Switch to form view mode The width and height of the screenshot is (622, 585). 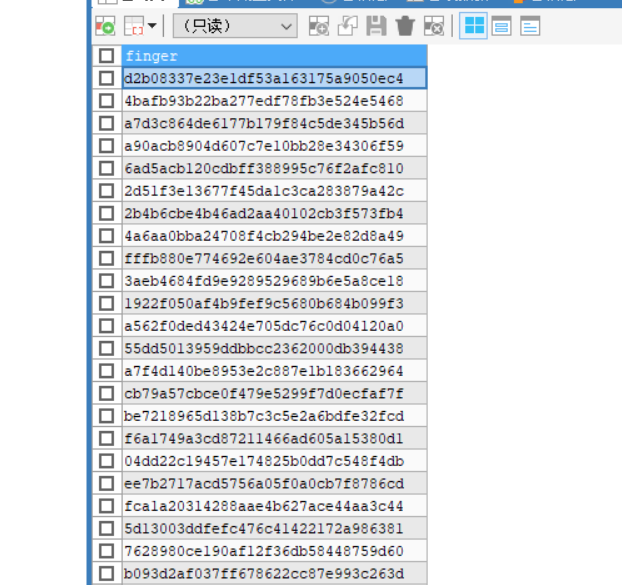click(501, 26)
